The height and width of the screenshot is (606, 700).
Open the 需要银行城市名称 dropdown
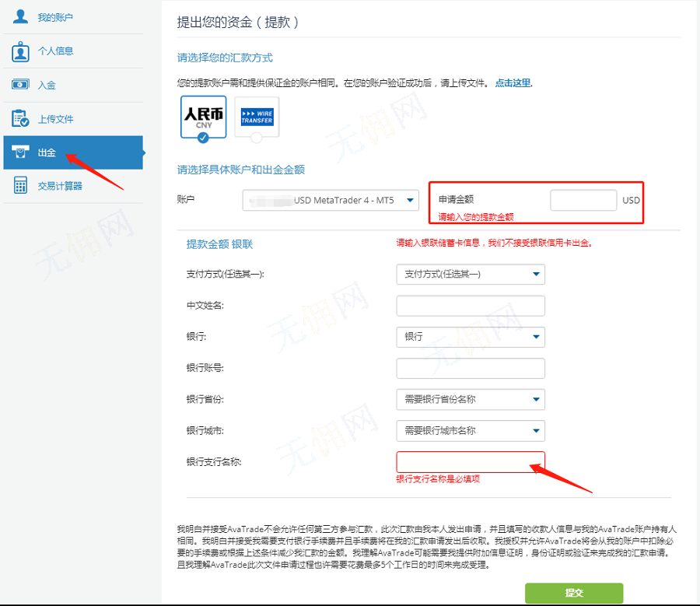[x=471, y=430]
